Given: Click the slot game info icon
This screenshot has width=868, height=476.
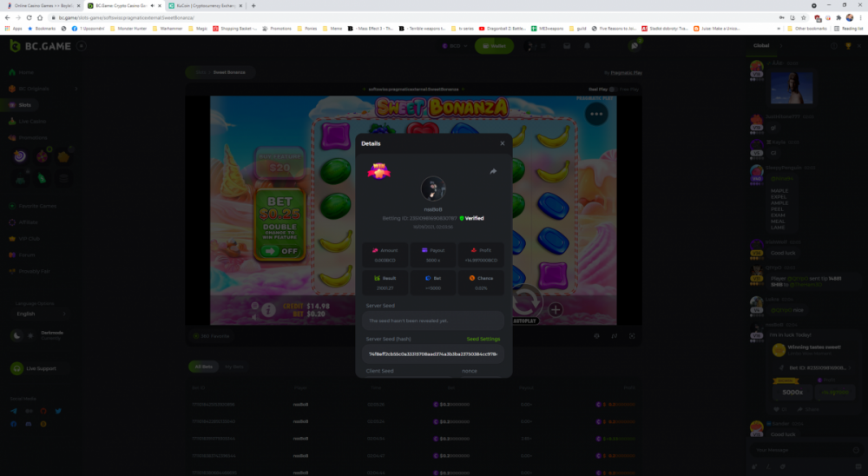Looking at the screenshot, I should pos(269,308).
